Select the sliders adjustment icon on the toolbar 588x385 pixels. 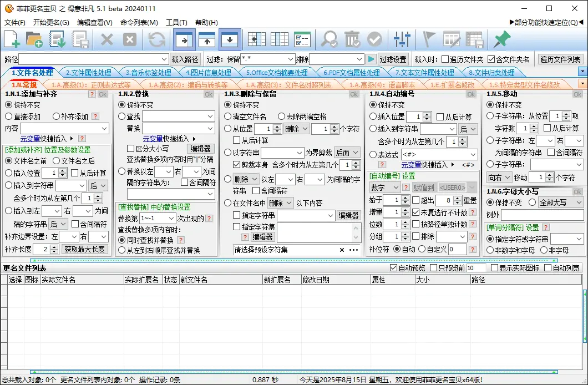401,39
